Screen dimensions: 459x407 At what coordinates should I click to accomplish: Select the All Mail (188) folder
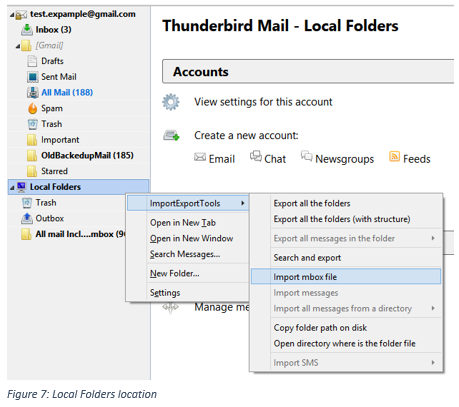(67, 92)
